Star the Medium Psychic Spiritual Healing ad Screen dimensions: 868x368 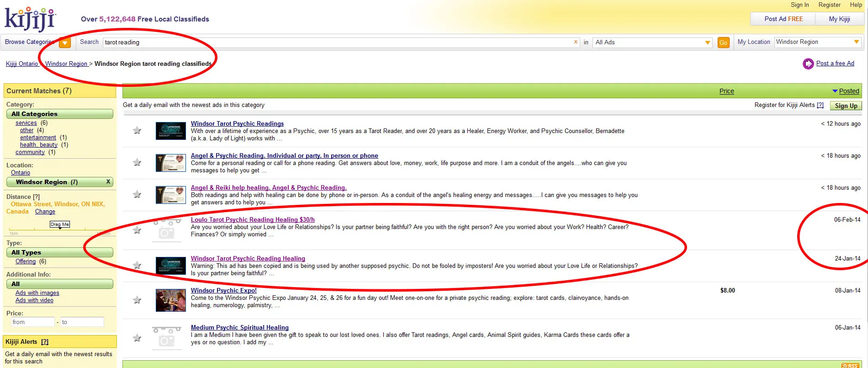(x=137, y=338)
